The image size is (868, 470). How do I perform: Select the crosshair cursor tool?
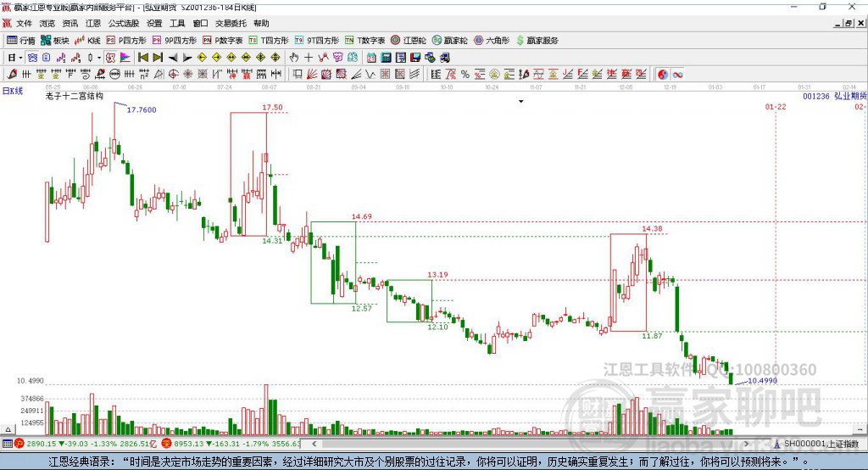coord(309,58)
